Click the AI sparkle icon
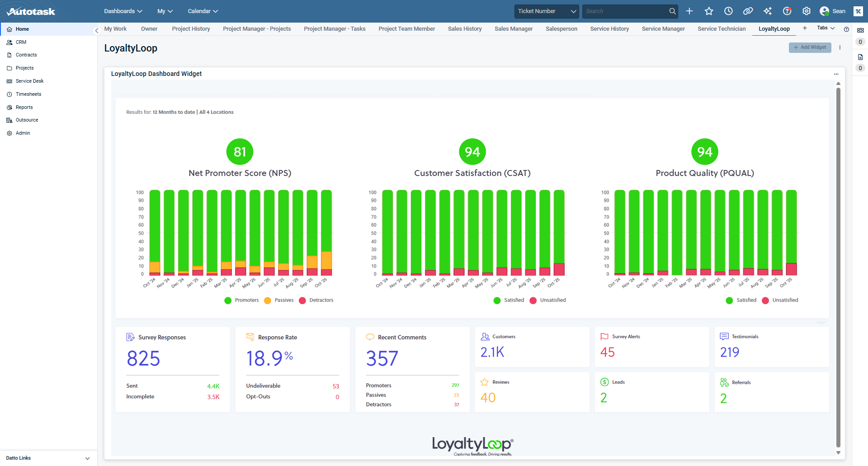868x466 pixels. coord(768,11)
